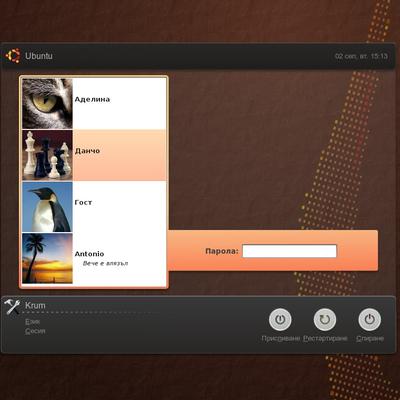Click the Ubuntu logo icon

click(13, 56)
